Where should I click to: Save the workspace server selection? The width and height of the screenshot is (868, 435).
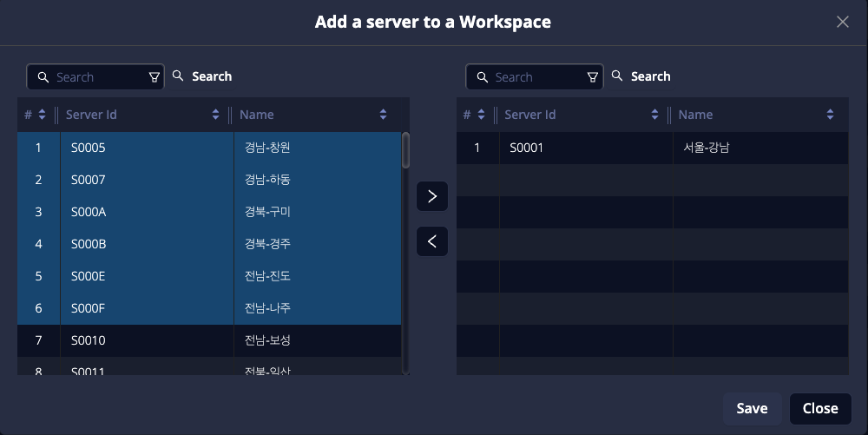click(x=751, y=408)
